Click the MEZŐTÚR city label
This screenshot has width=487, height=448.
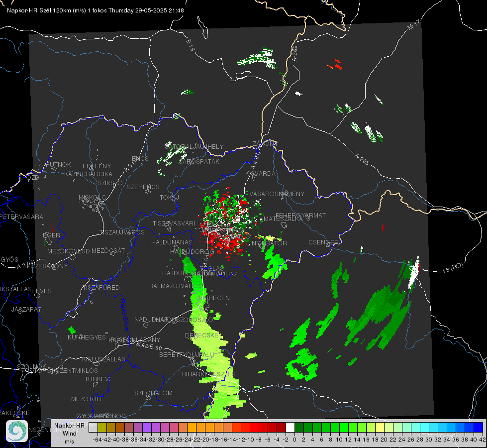(86, 399)
